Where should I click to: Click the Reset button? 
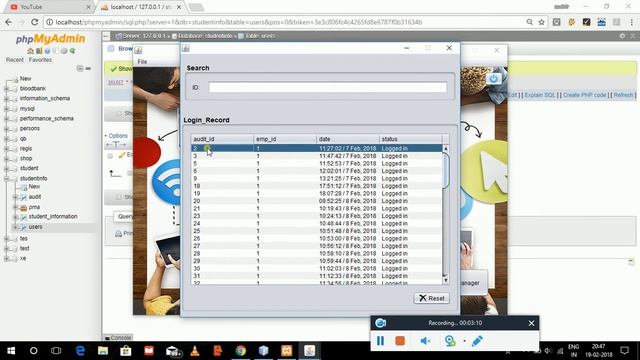[431, 298]
